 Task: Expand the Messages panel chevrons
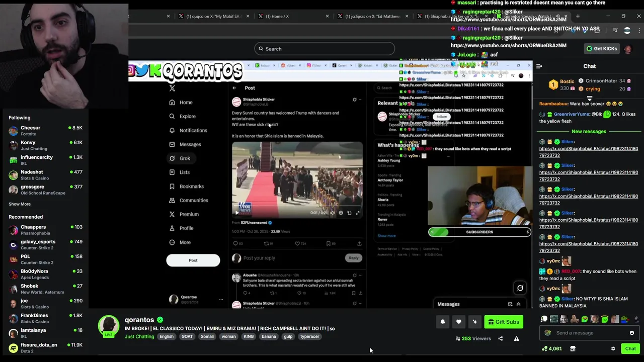click(518, 304)
